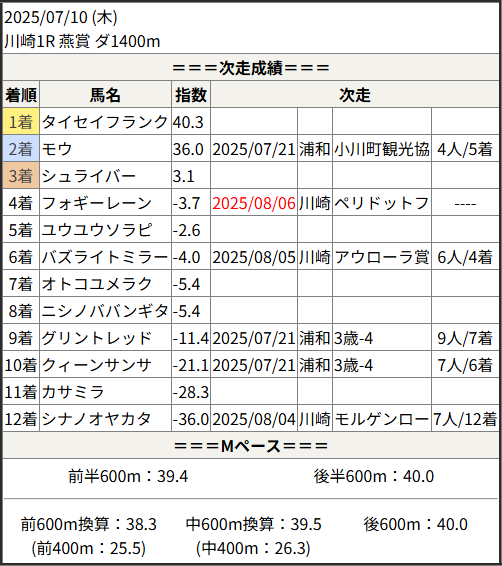Click the Mペース section header

[x=251, y=446]
